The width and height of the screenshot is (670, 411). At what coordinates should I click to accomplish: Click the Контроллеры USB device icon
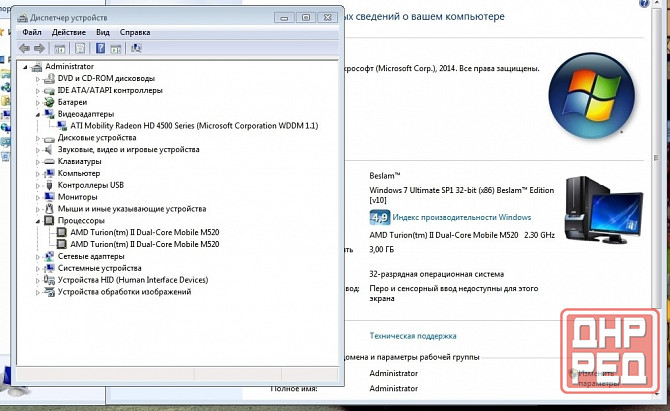(50, 185)
